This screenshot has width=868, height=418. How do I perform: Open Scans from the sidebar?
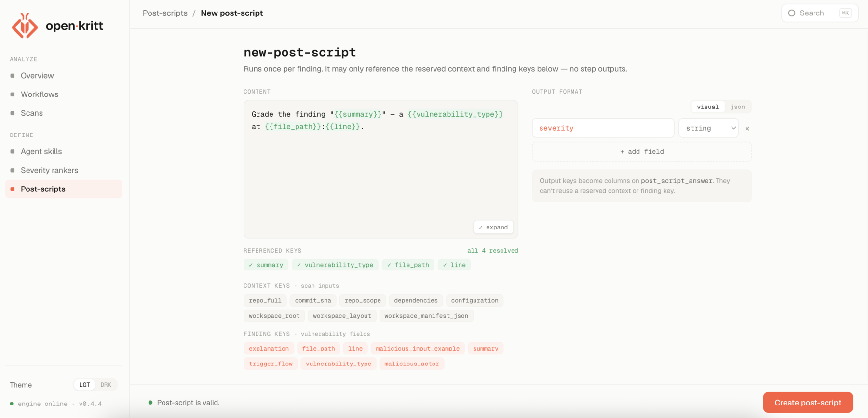[32, 113]
